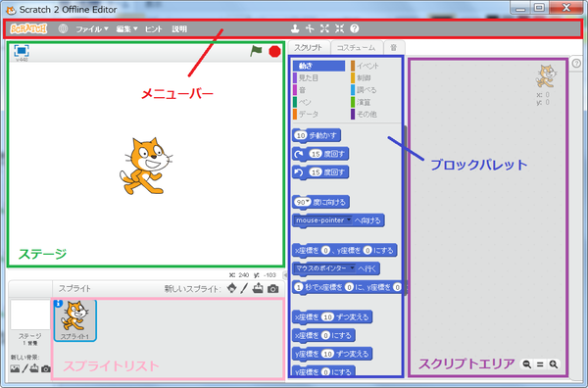Open info for スプライト1 sprite
588x388 pixels.
[58, 304]
